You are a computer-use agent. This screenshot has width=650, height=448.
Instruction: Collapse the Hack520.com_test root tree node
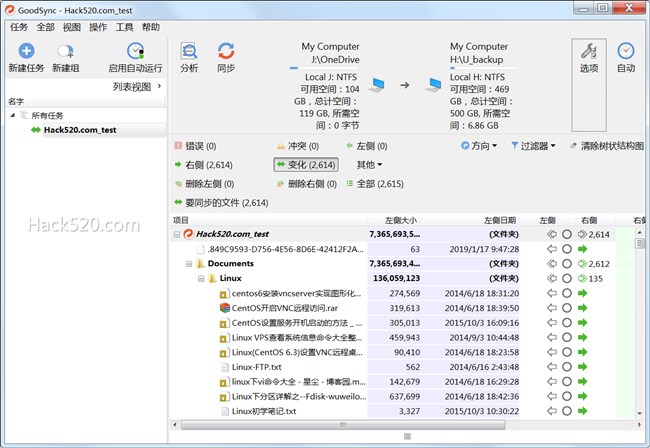(x=177, y=235)
